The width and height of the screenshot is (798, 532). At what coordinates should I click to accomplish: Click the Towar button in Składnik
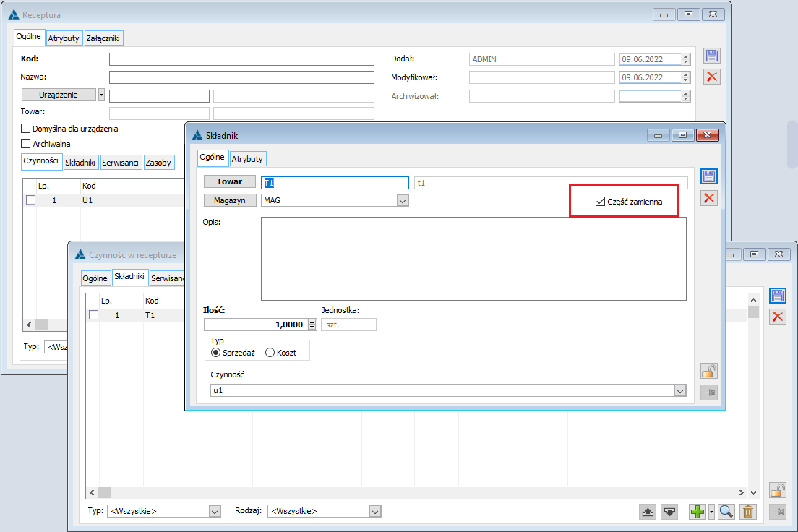pyautogui.click(x=230, y=181)
